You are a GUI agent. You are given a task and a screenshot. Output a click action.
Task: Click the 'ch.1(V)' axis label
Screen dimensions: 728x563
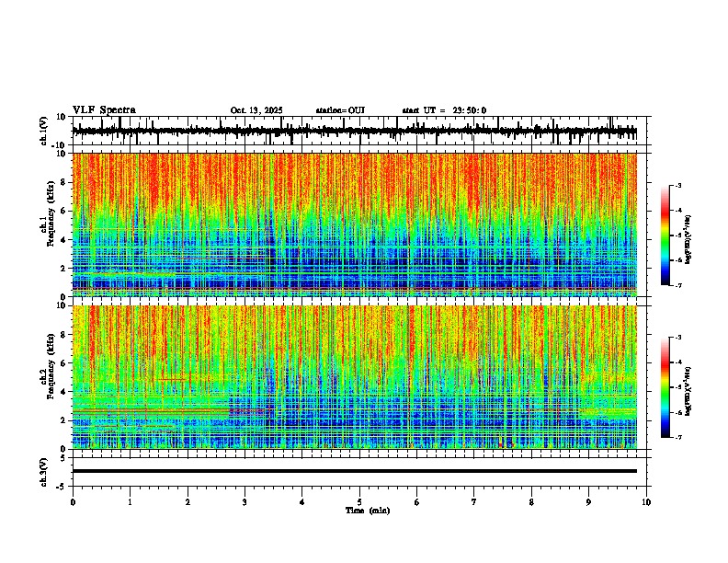tap(44, 131)
